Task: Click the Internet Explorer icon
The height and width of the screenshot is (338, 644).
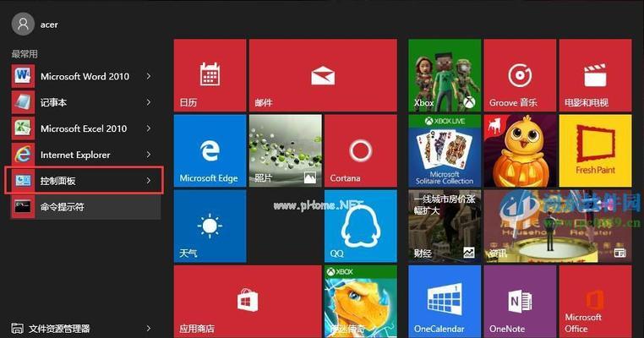Action: point(23,155)
